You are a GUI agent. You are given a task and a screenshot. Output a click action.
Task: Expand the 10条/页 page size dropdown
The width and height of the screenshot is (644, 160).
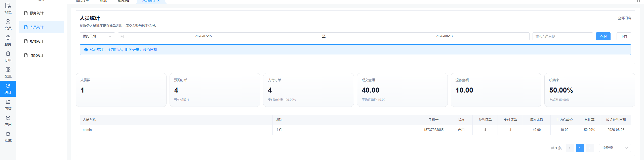point(615,148)
